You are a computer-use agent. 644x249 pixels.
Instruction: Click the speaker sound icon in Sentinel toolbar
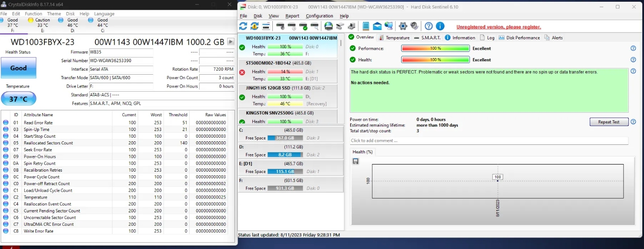(414, 26)
